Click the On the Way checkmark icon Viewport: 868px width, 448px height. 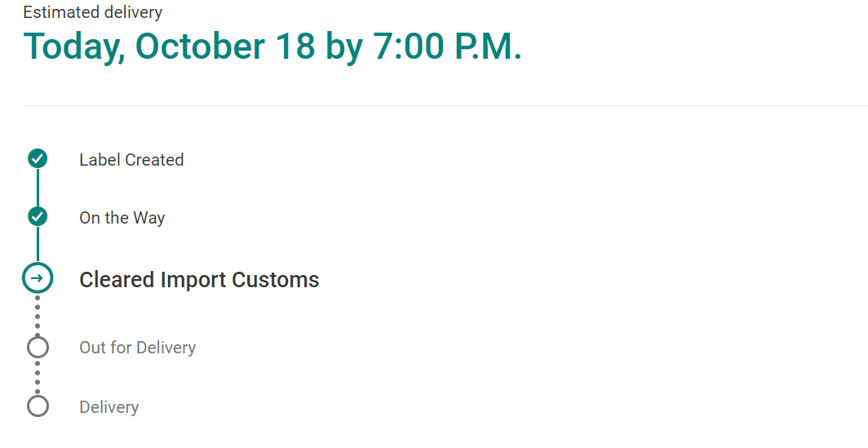(38, 217)
